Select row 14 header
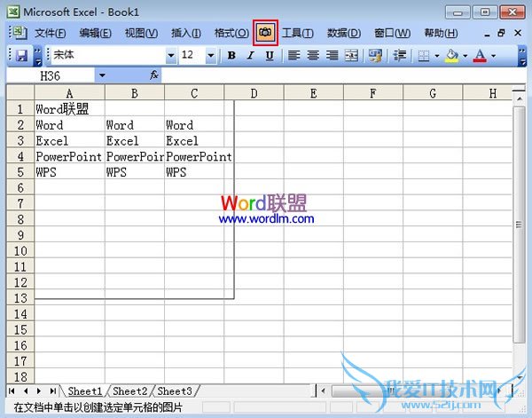 click(x=20, y=314)
